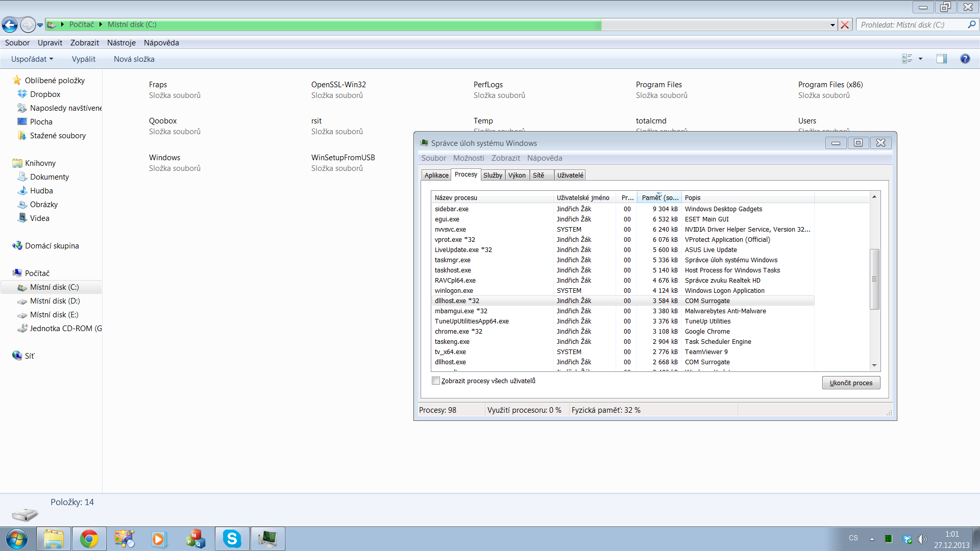Image resolution: width=980 pixels, height=551 pixels.
Task: Change the view with the view icon
Action: click(907, 59)
